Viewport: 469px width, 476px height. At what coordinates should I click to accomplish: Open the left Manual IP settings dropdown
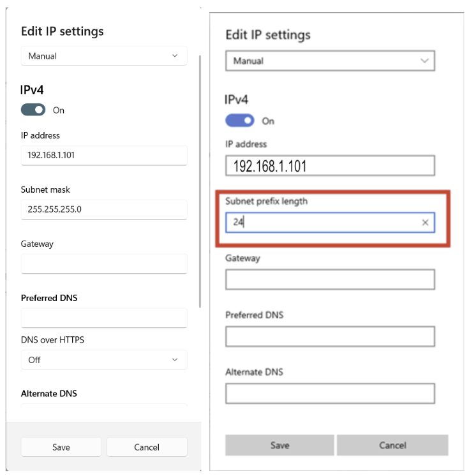[x=104, y=56]
